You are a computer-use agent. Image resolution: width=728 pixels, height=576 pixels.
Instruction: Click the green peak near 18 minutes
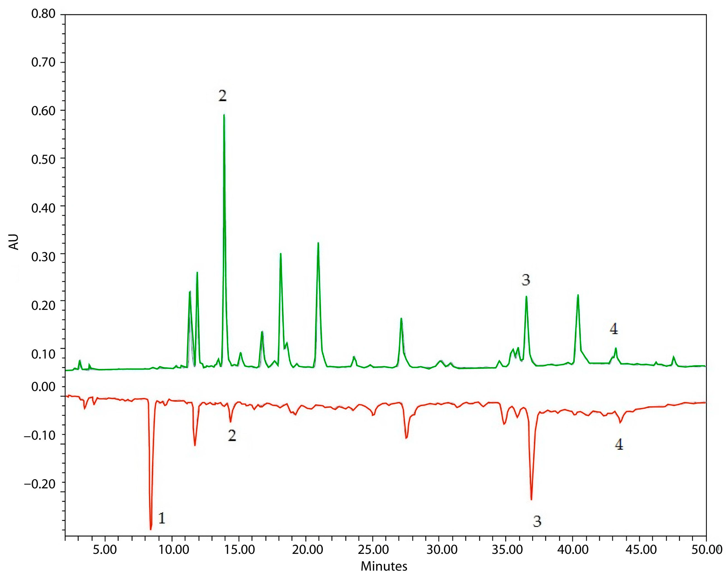[x=281, y=255]
